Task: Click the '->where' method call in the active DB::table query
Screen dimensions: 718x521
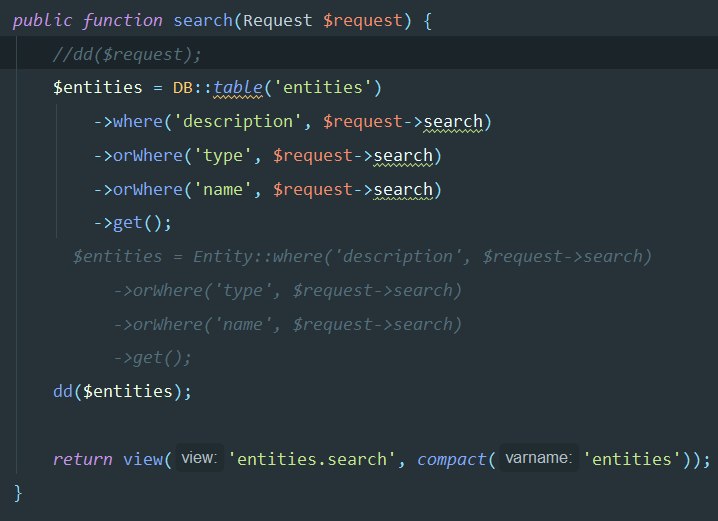Action: [128, 122]
